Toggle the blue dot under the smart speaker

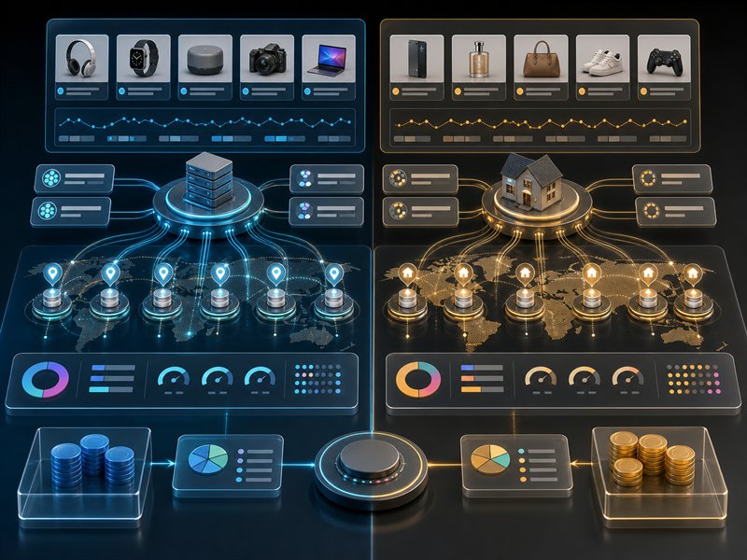[x=184, y=91]
